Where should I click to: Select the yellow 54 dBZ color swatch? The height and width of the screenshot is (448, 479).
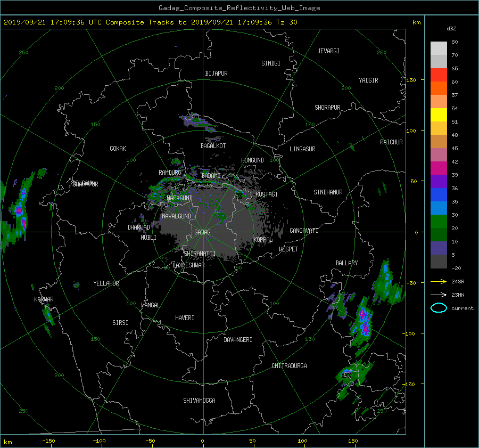click(x=439, y=115)
